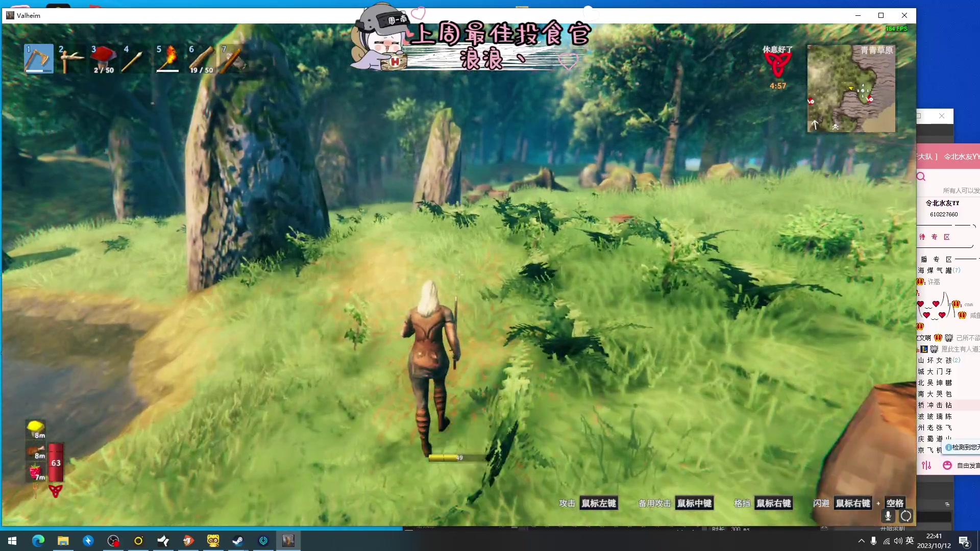Click the 令北水友YY channel name header
This screenshot has width=980, height=551.
click(x=942, y=203)
